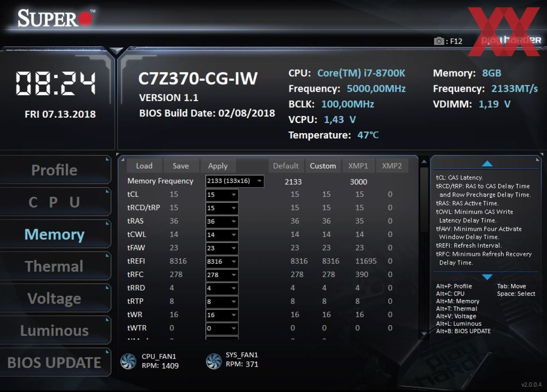The width and height of the screenshot is (547, 392).
Task: Open the tREFI value dropdown
Action: point(222,261)
